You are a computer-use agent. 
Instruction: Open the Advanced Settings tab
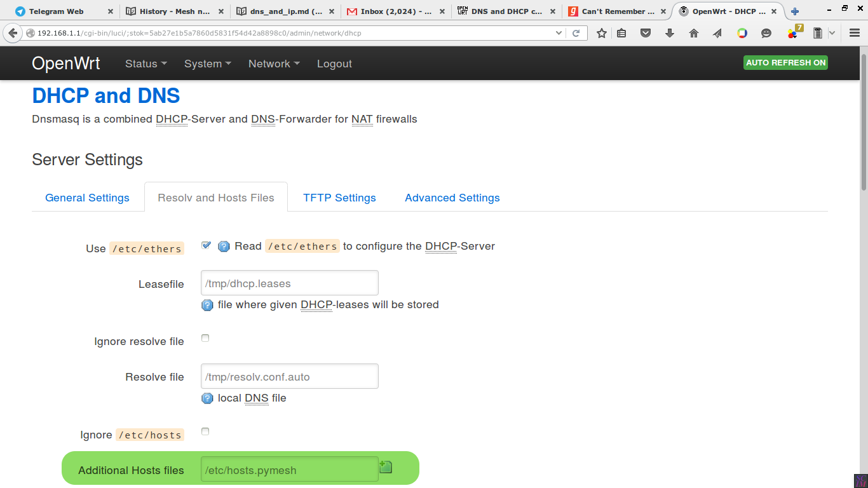point(452,198)
